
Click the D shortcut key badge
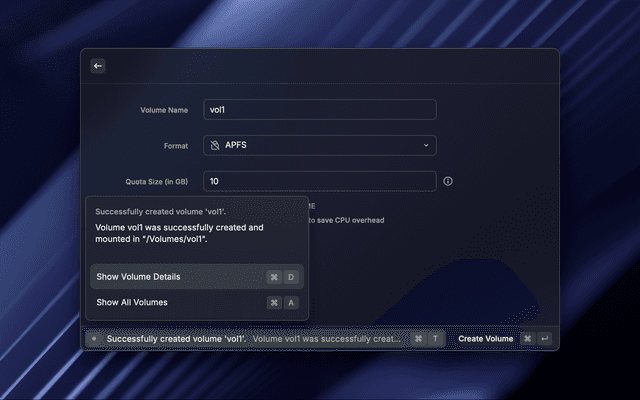pyautogui.click(x=292, y=277)
